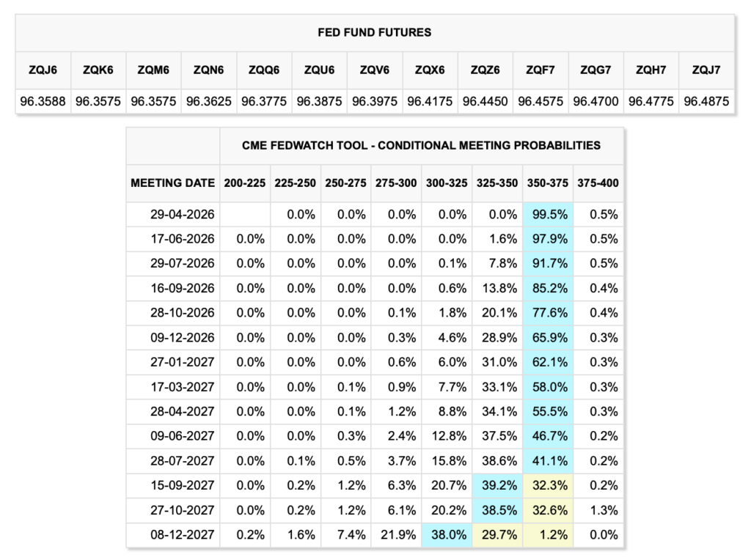Click the blue 38.0% cell for 08-12-2027
The height and width of the screenshot is (560, 751).
pyautogui.click(x=447, y=535)
